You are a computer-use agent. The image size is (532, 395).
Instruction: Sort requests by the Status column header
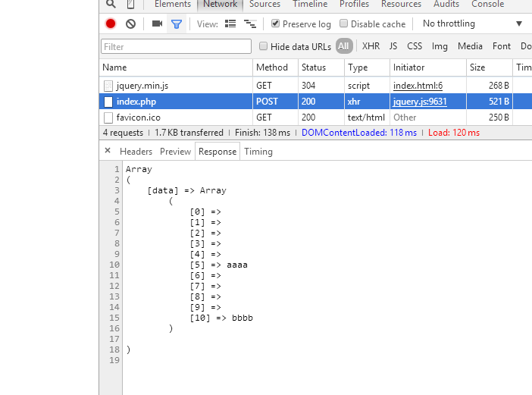tap(321, 67)
